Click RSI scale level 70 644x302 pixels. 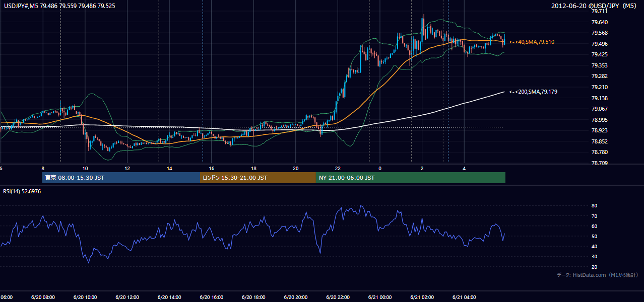pyautogui.click(x=594, y=216)
